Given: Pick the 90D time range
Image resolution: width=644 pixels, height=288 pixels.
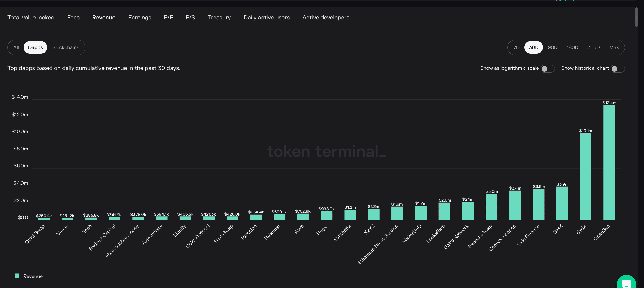Looking at the screenshot, I should [x=552, y=47].
